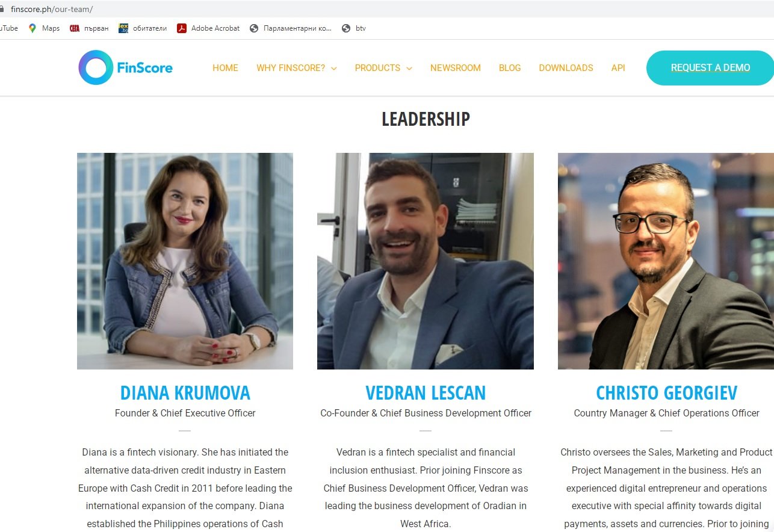Image resolution: width=774 pixels, height=532 pixels.
Task: Click the FinScore logo icon
Action: tap(96, 67)
